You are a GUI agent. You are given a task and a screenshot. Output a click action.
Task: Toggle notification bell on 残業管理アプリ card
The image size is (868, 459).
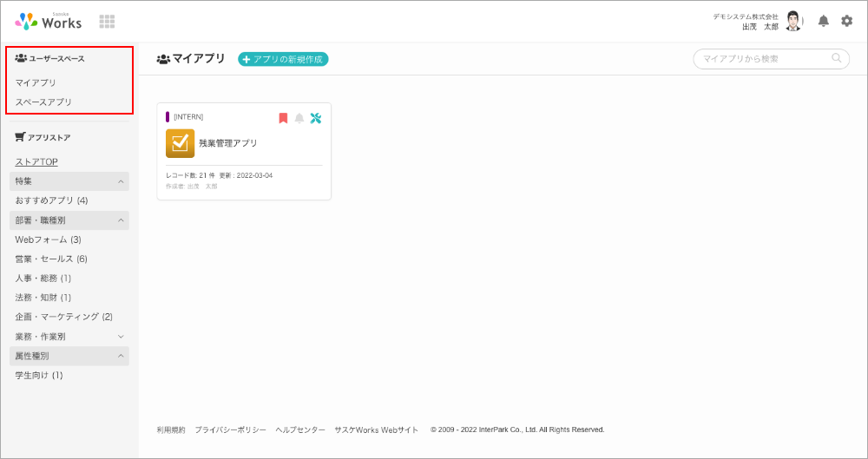299,118
